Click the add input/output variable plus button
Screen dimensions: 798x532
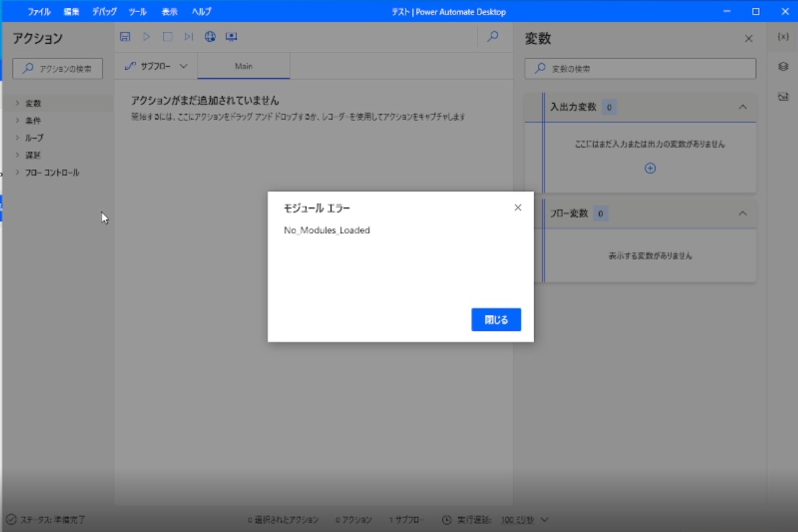click(650, 168)
